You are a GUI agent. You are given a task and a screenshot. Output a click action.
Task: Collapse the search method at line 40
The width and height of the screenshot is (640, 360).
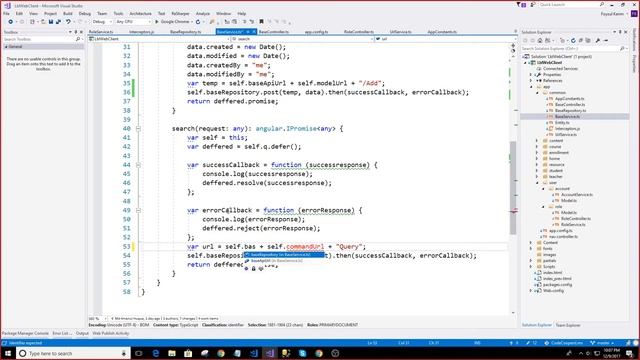coord(138,129)
